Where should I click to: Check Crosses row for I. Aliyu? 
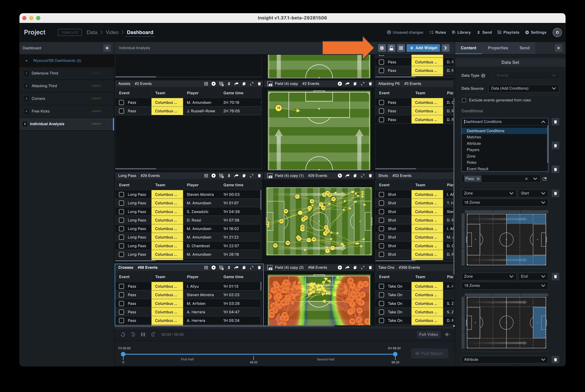(x=122, y=286)
